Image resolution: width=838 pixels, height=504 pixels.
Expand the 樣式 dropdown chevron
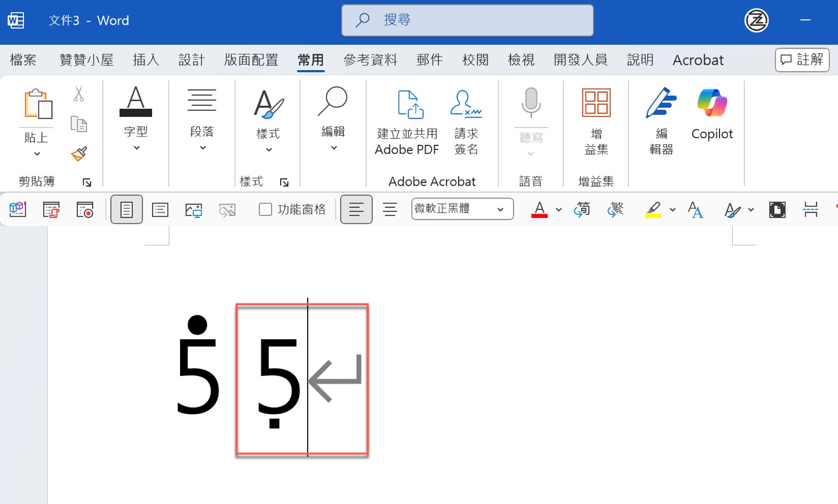click(x=269, y=150)
